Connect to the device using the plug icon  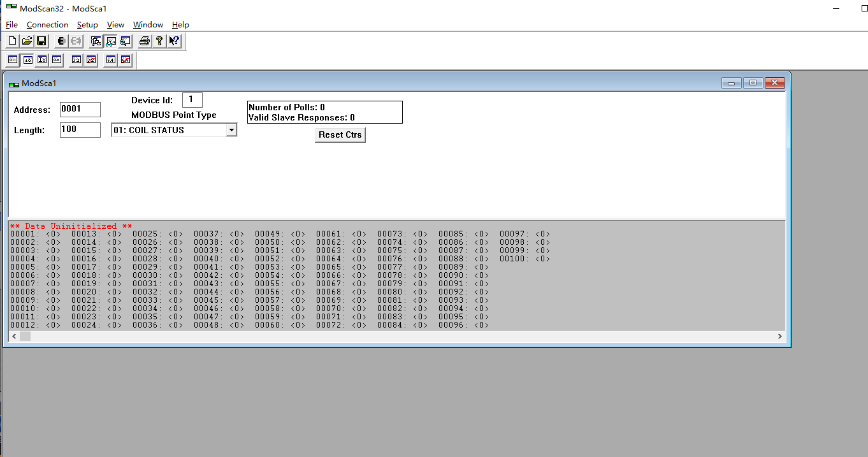[61, 41]
